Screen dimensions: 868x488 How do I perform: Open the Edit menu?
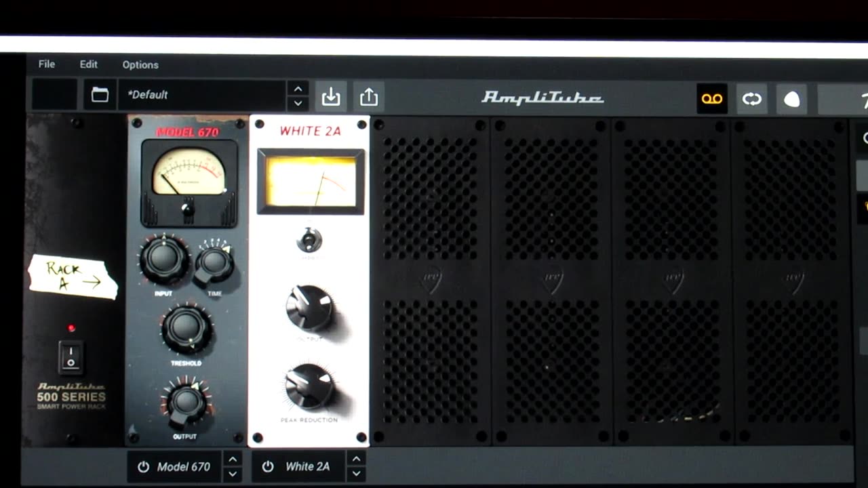[89, 64]
